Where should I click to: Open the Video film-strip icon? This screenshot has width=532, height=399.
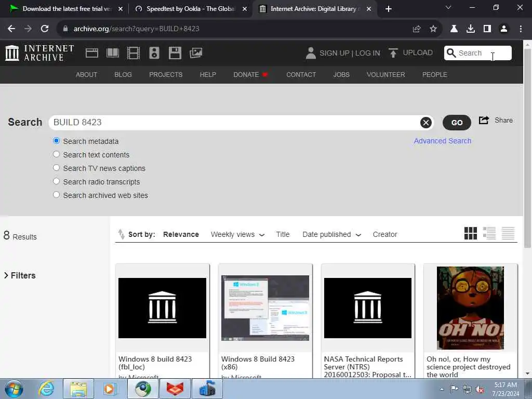coord(134,53)
